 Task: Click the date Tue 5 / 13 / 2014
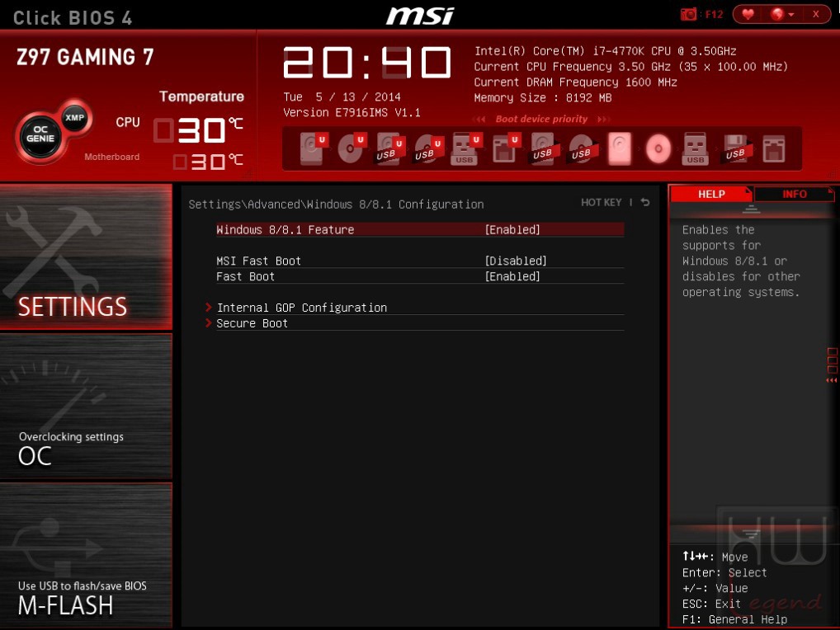(342, 96)
